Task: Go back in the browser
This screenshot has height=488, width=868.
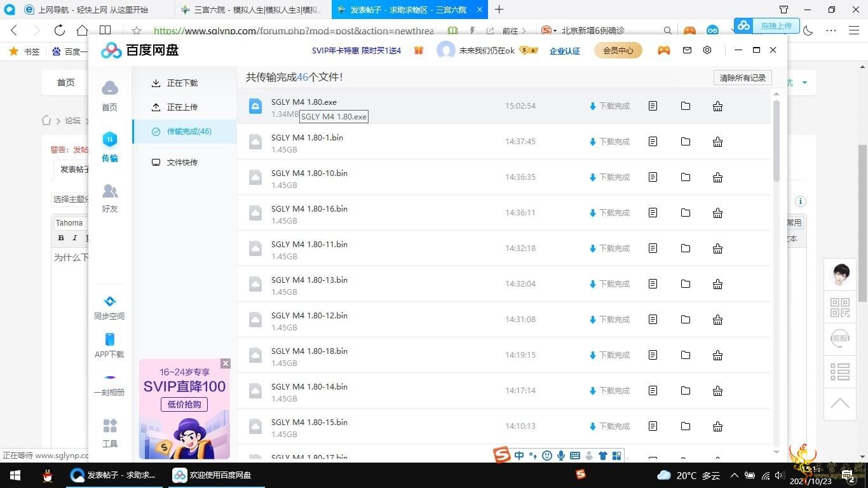Action: tap(14, 30)
